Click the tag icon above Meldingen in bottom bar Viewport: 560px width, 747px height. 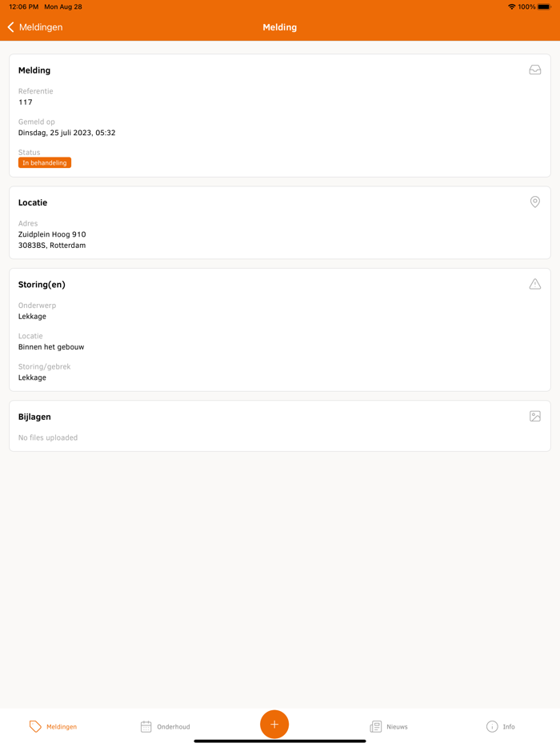(34, 726)
